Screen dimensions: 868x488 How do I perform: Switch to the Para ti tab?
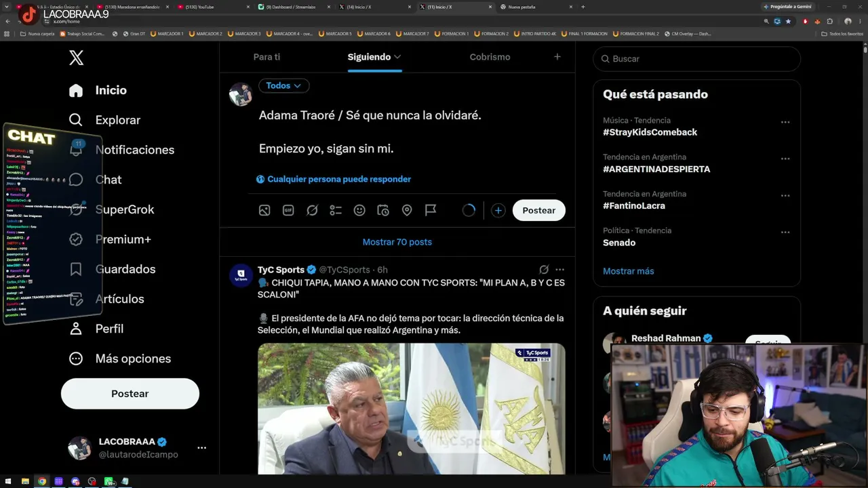(267, 57)
